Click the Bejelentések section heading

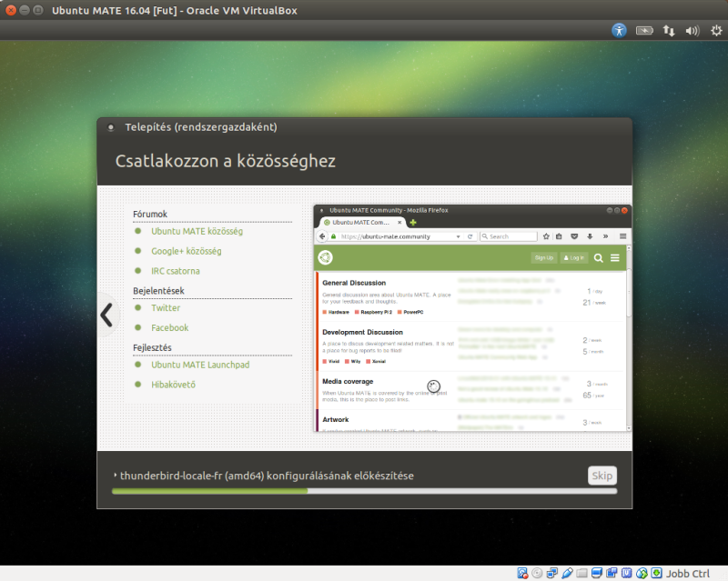(x=158, y=291)
